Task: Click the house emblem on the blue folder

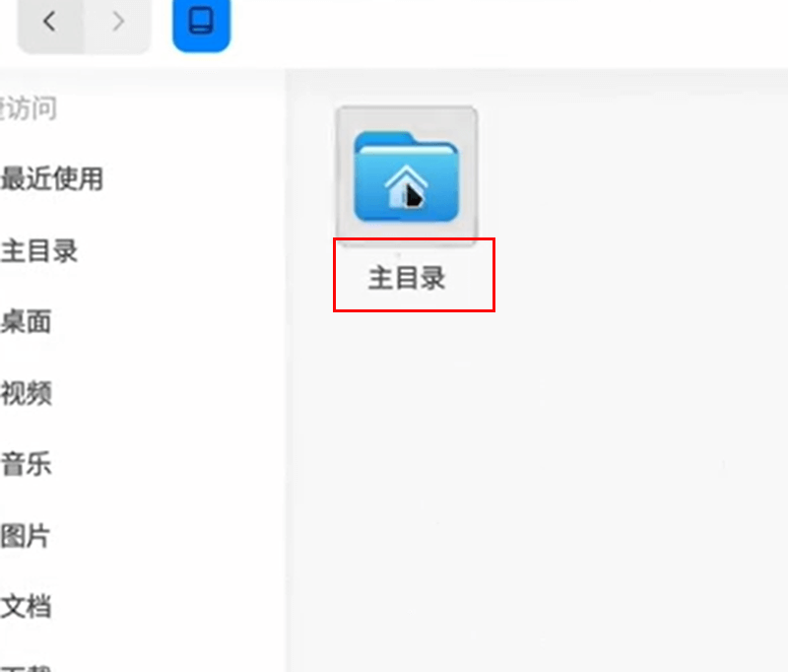Action: click(x=406, y=186)
